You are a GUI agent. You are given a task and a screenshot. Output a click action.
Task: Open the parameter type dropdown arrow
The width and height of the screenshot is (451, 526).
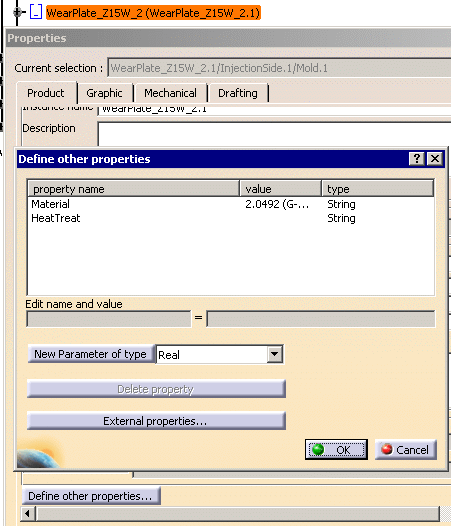point(274,354)
